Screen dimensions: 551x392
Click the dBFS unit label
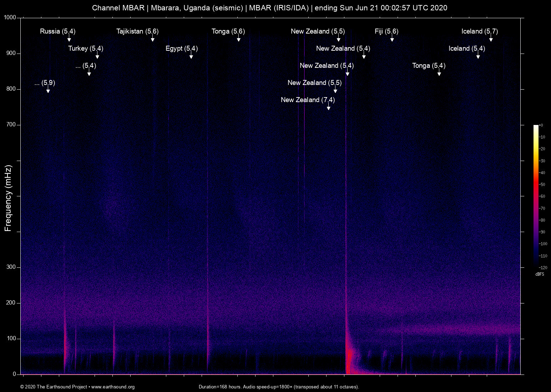tap(540, 274)
